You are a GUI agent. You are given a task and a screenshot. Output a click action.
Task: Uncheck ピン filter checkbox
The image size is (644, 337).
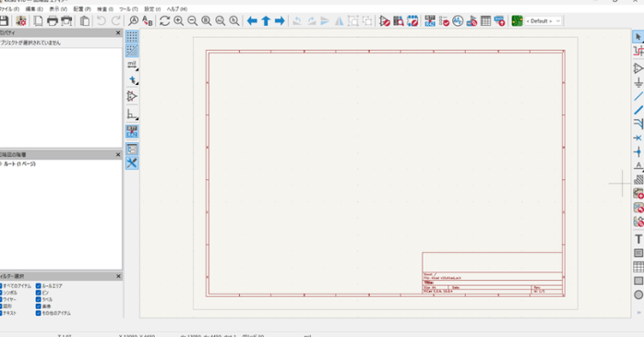[x=38, y=293]
